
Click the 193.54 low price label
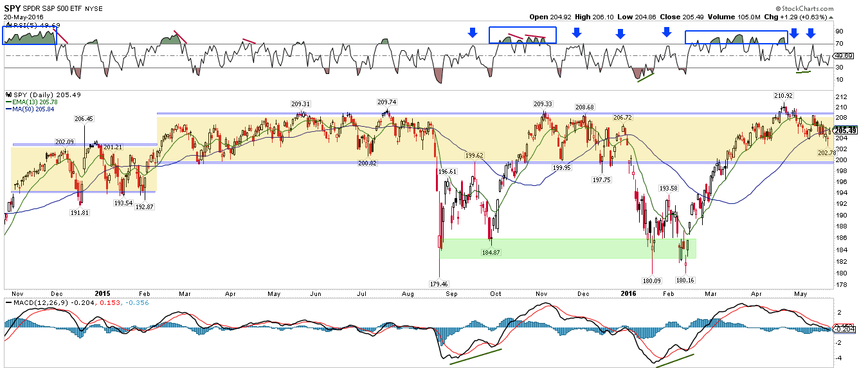(123, 202)
